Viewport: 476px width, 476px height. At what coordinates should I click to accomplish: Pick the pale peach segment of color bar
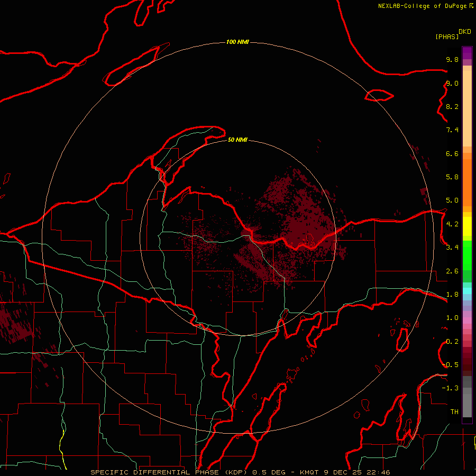[x=467, y=108]
